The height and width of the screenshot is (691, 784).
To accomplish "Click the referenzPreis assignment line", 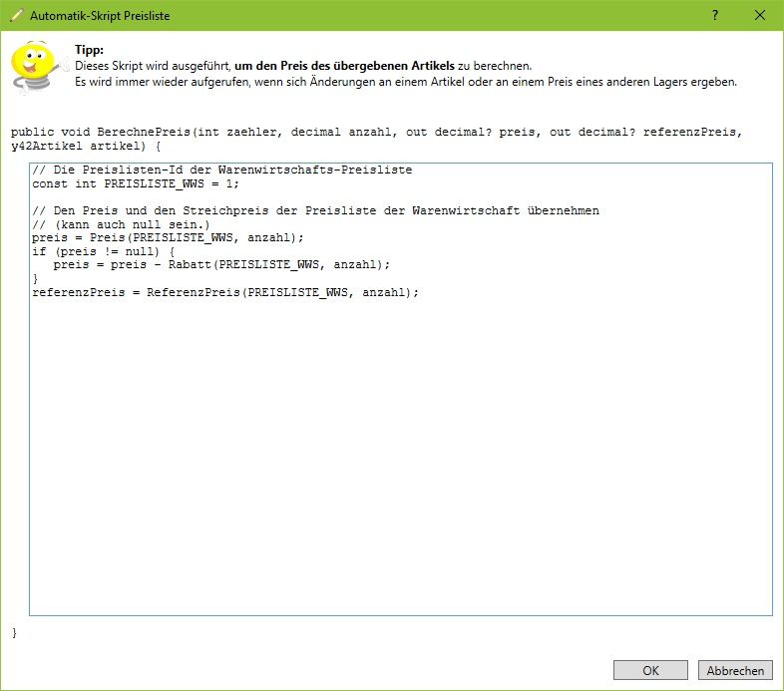I will pyautogui.click(x=225, y=292).
